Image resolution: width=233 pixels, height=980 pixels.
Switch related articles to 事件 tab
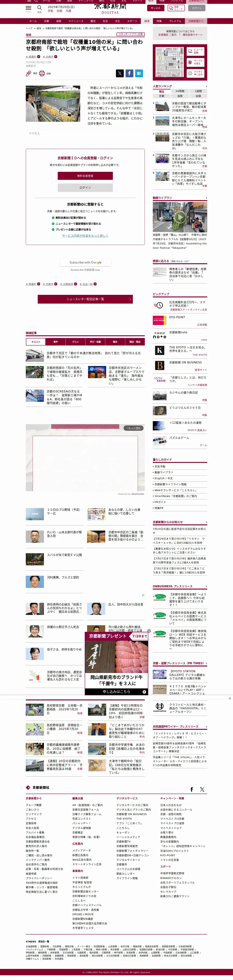point(56,342)
